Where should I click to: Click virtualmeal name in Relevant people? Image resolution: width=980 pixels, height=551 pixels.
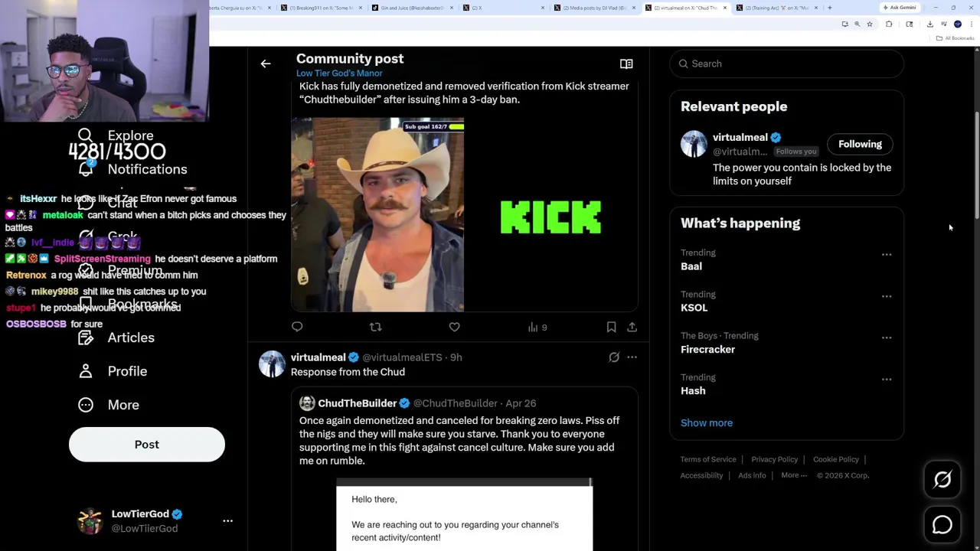tap(740, 138)
